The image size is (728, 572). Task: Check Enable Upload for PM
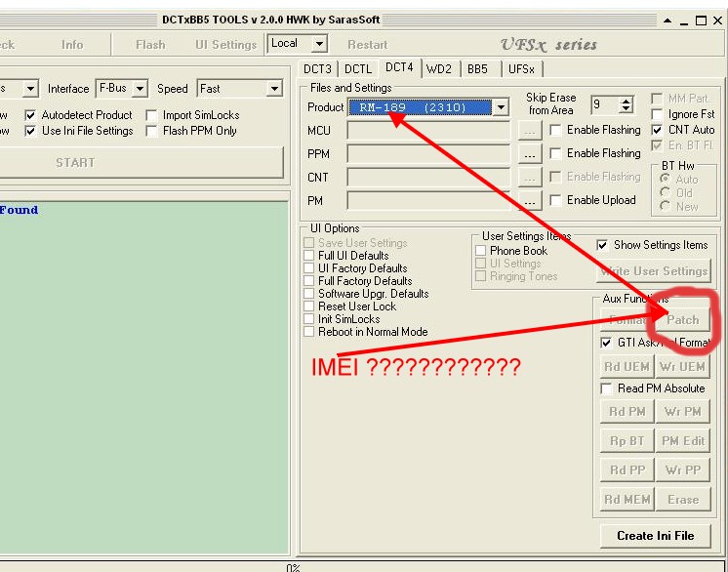point(555,200)
